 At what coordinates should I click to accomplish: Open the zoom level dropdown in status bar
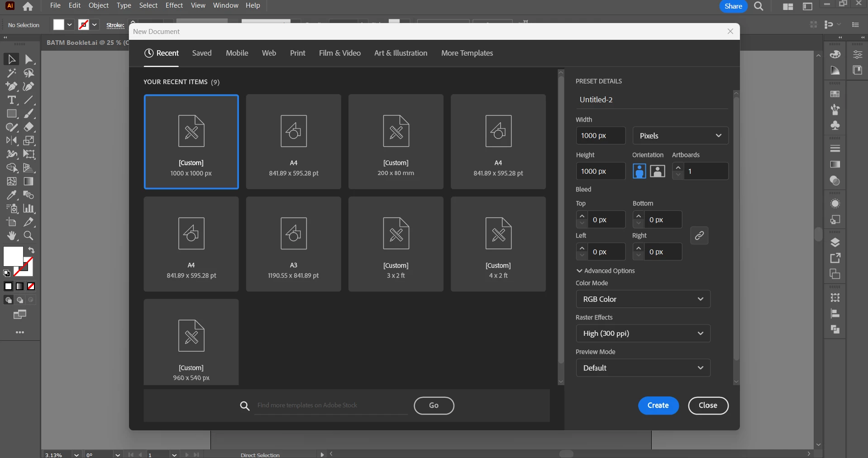pyautogui.click(x=76, y=455)
